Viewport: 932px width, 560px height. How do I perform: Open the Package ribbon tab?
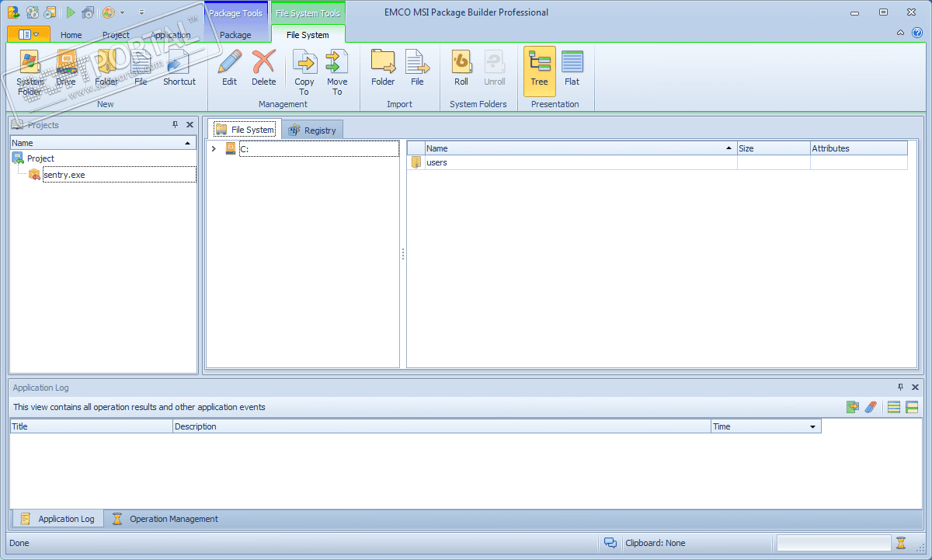(x=235, y=35)
